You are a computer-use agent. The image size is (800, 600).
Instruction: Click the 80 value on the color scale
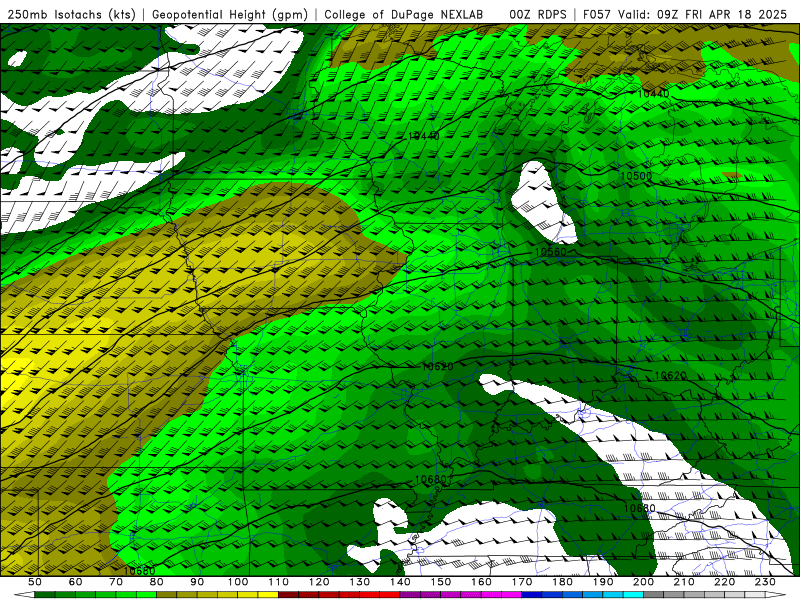click(156, 582)
